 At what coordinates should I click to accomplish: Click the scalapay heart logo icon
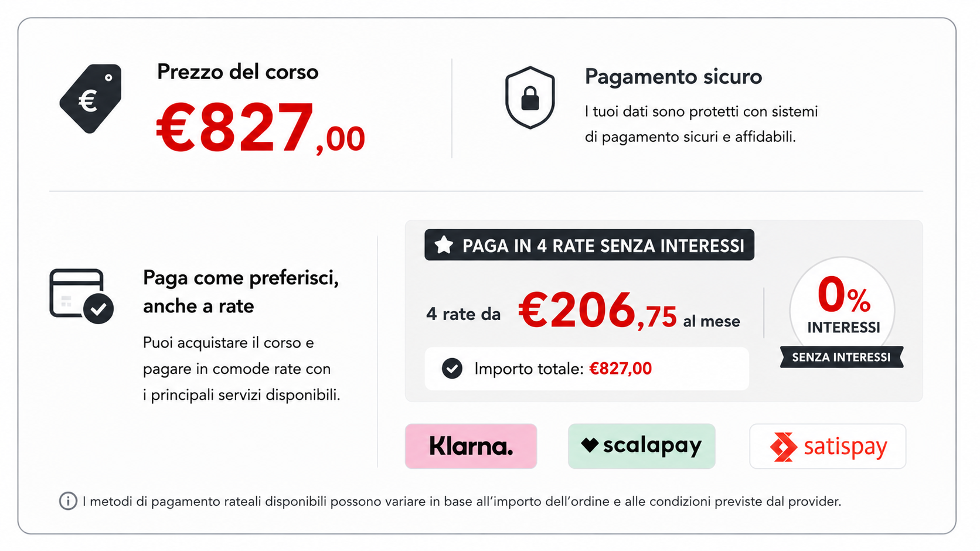coord(590,445)
